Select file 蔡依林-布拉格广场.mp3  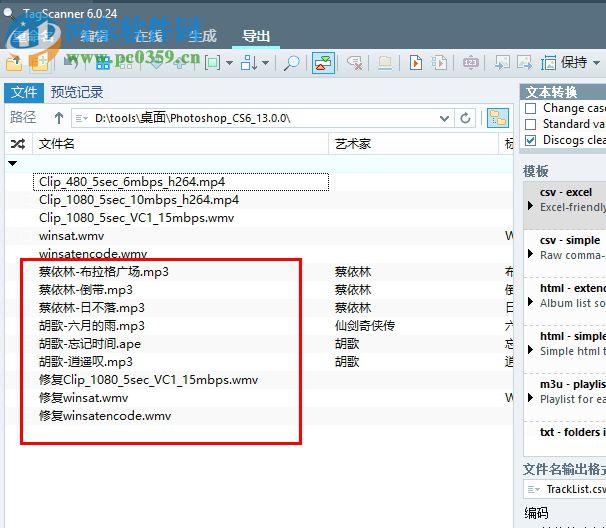click(104, 272)
